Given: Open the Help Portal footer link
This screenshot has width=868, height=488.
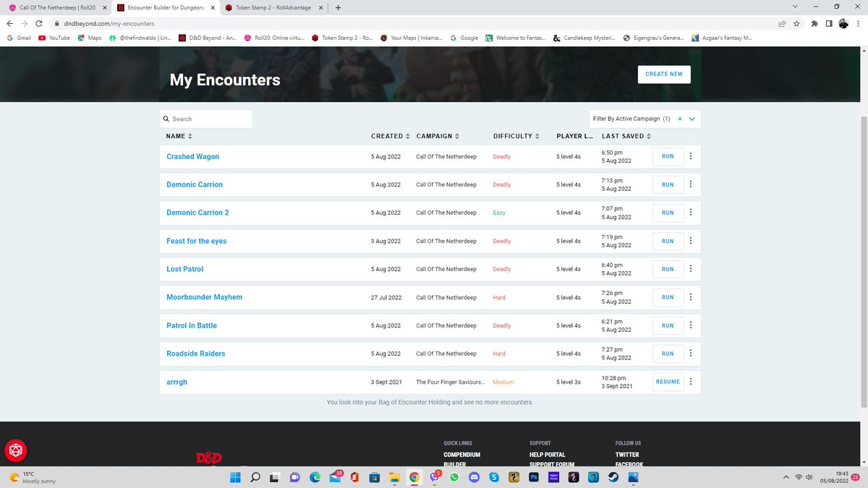Looking at the screenshot, I should coord(547,455).
